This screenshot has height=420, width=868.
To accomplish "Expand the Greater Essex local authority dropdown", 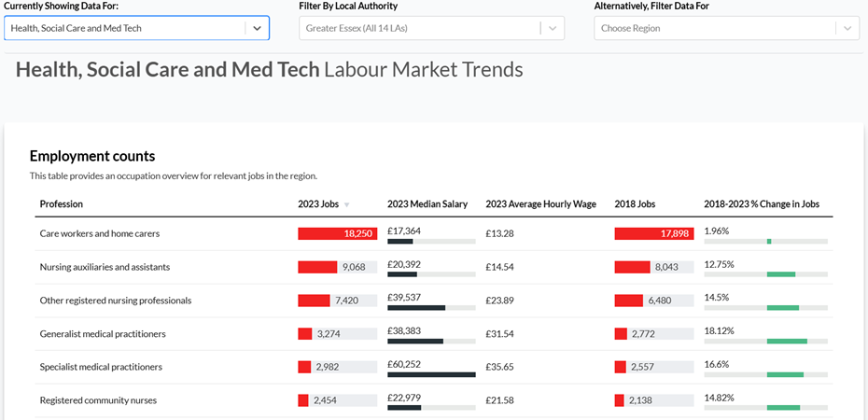I will tap(553, 28).
